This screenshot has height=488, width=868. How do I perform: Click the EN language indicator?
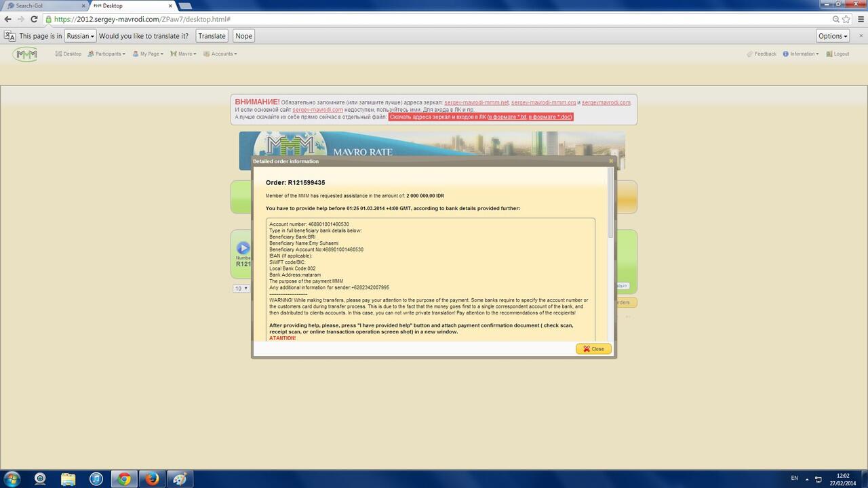(x=795, y=478)
